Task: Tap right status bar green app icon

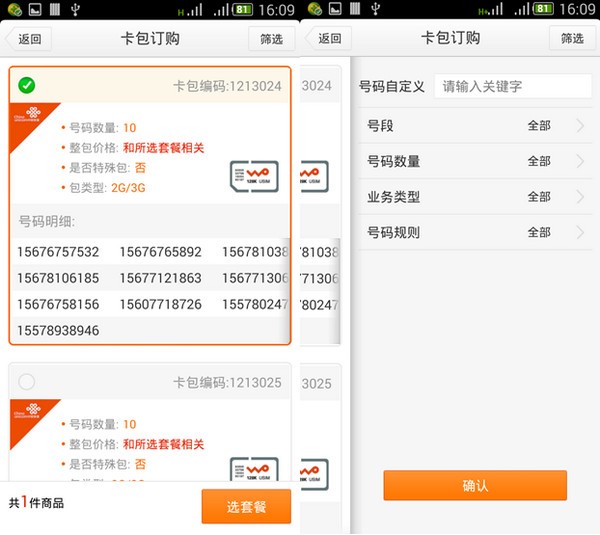Action: 315,9
